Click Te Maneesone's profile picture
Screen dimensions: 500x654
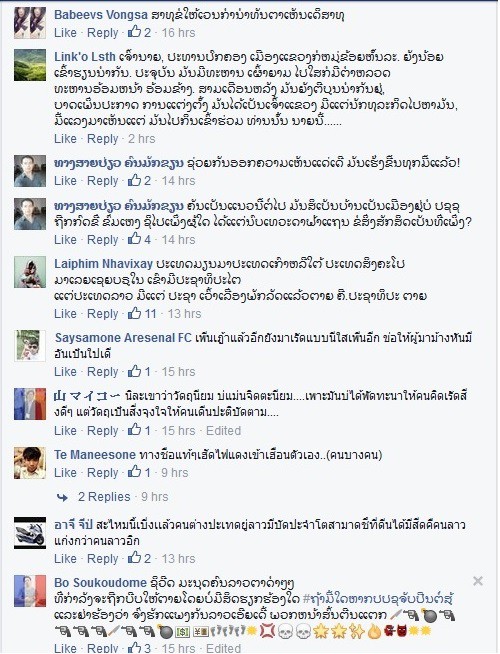[30, 463]
